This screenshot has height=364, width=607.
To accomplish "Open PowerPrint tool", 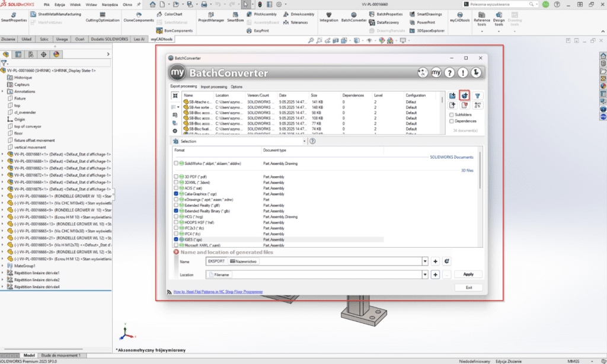I will click(422, 23).
